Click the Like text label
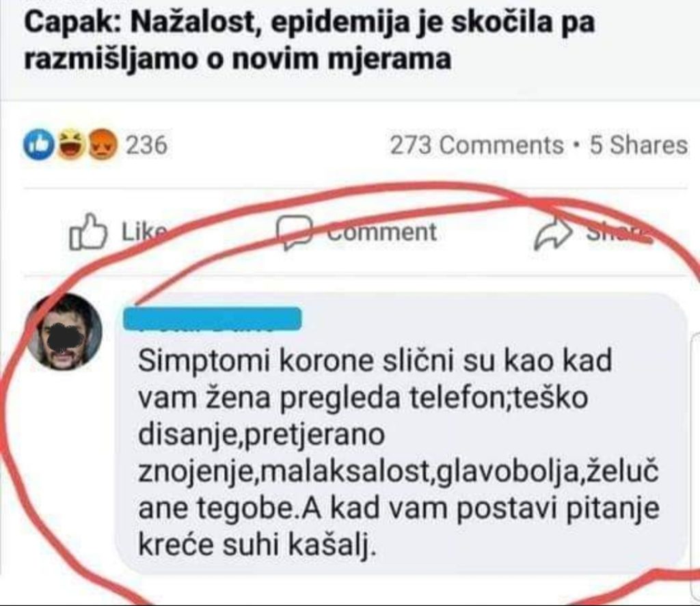 pyautogui.click(x=144, y=232)
